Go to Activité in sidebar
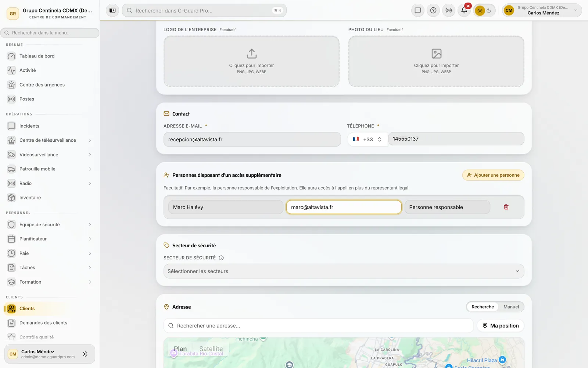Image resolution: width=588 pixels, height=368 pixels. (50, 70)
